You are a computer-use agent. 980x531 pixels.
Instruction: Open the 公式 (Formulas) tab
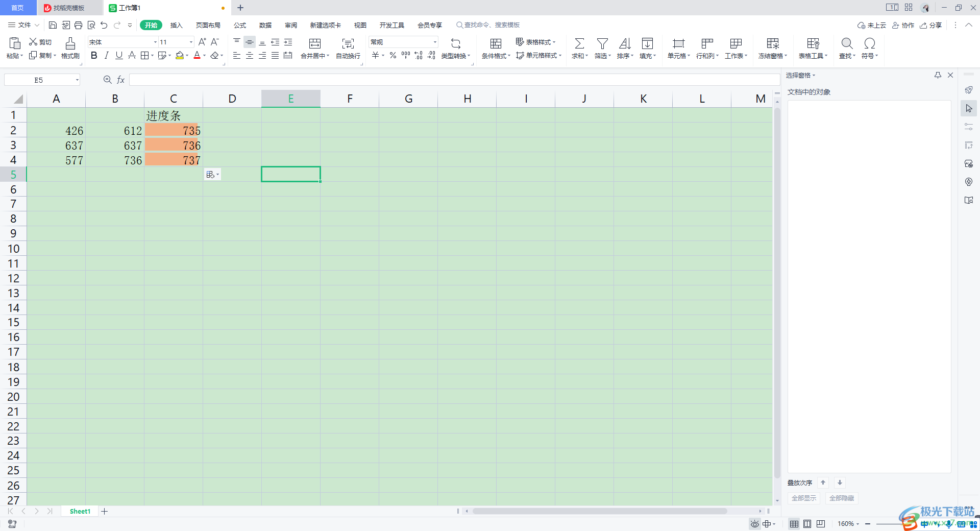point(240,25)
